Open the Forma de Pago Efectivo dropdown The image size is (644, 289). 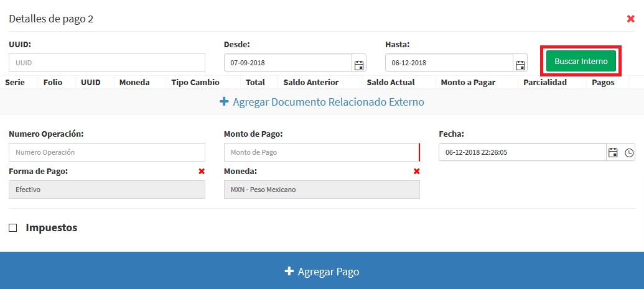106,190
